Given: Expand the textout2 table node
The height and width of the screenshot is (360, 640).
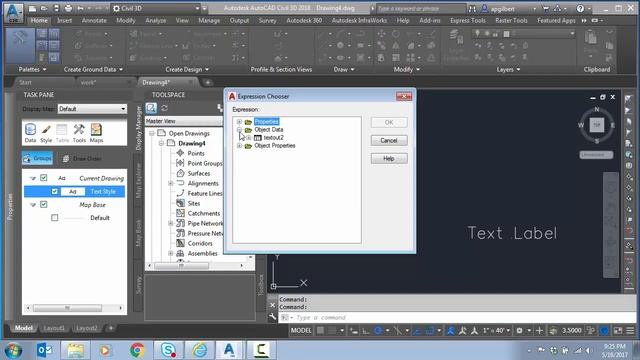Looking at the screenshot, I should coord(249,138).
